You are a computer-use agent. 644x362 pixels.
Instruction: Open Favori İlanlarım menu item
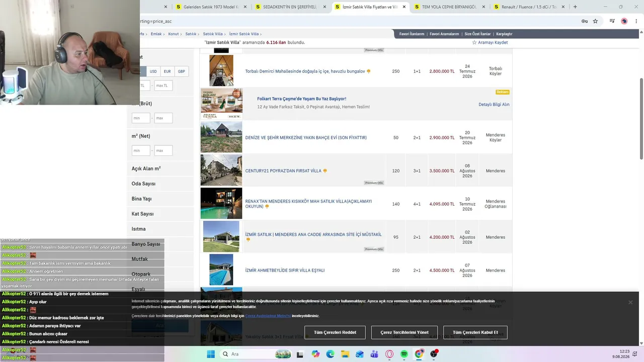point(412,34)
